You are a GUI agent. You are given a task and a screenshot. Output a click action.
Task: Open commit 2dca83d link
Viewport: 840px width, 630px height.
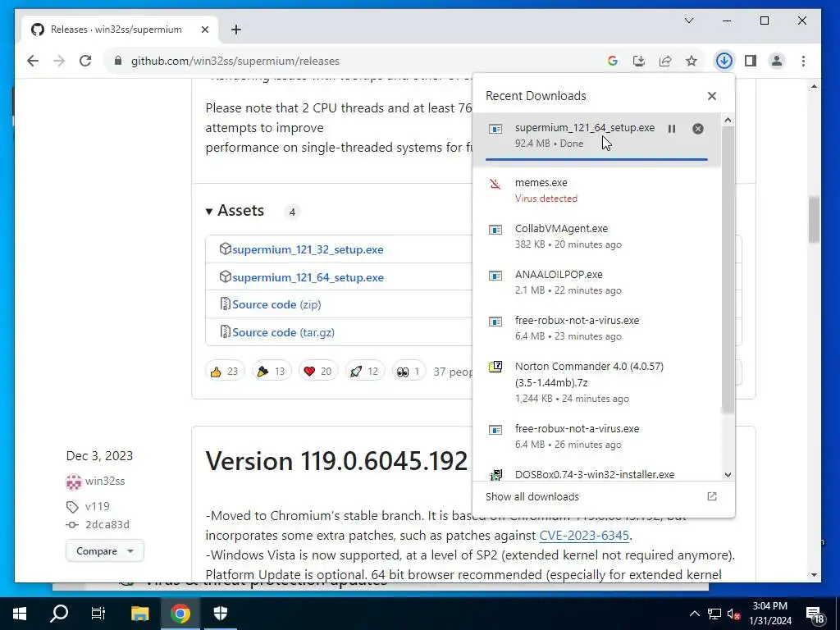[107, 524]
